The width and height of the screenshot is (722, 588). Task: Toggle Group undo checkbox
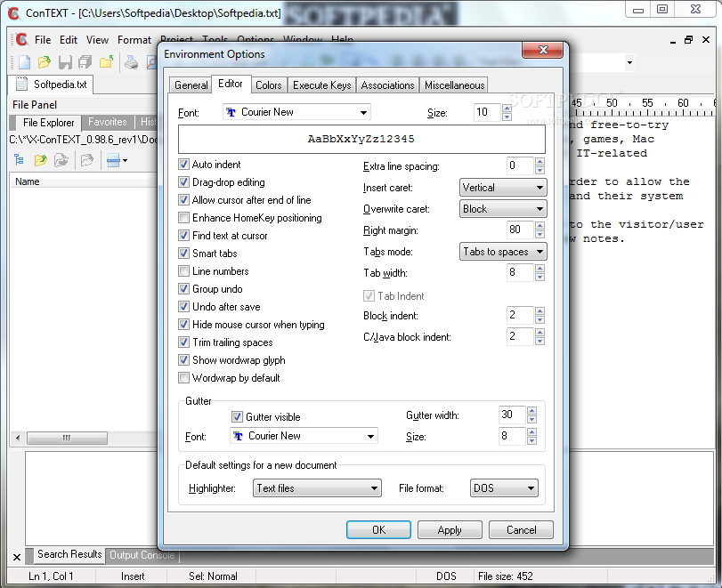183,289
